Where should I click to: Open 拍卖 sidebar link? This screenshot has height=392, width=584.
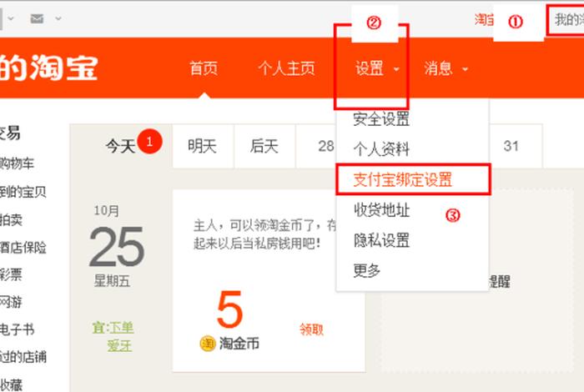point(11,220)
